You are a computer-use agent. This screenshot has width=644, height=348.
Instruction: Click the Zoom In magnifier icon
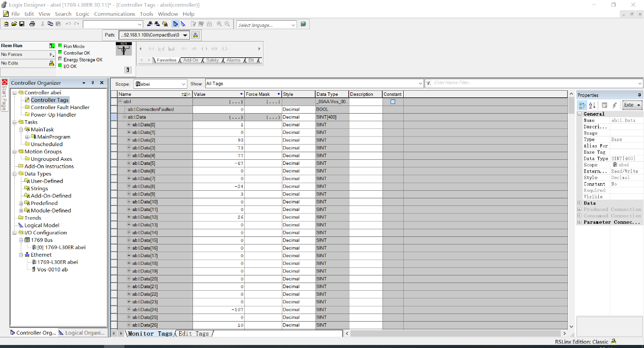(x=219, y=24)
